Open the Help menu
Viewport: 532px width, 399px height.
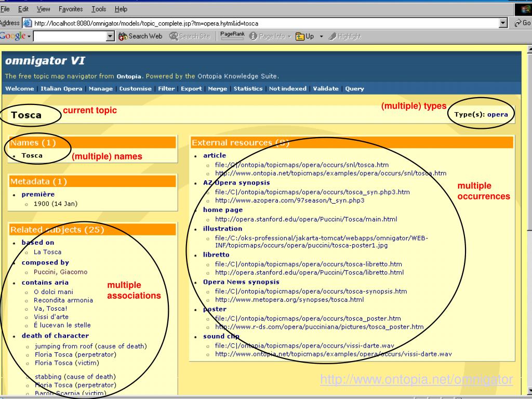(x=121, y=9)
